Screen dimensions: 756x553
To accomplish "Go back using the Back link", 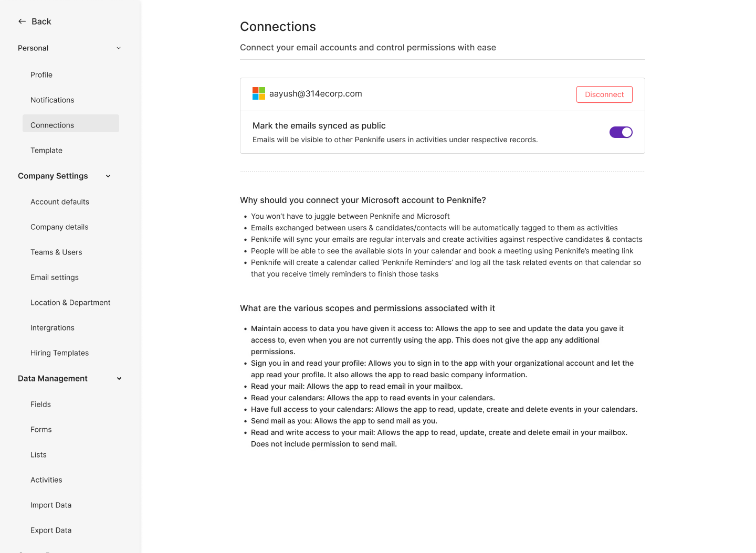I will [x=41, y=22].
